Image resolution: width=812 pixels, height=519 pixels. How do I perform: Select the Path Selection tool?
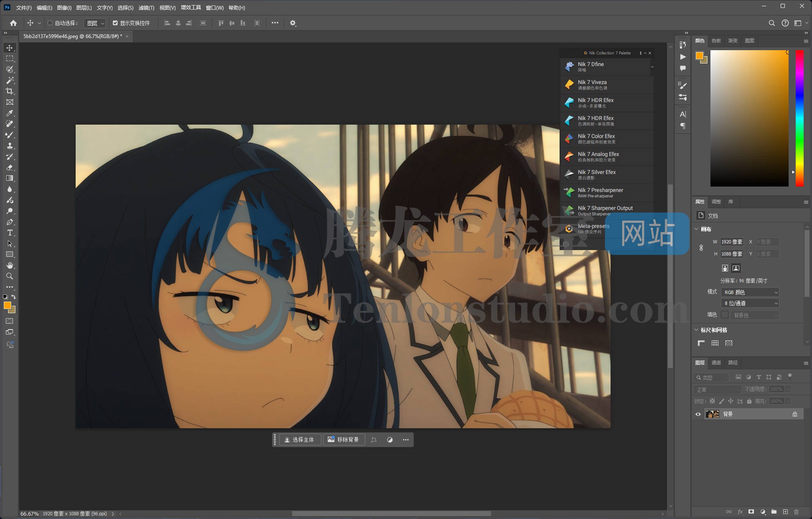click(x=10, y=243)
